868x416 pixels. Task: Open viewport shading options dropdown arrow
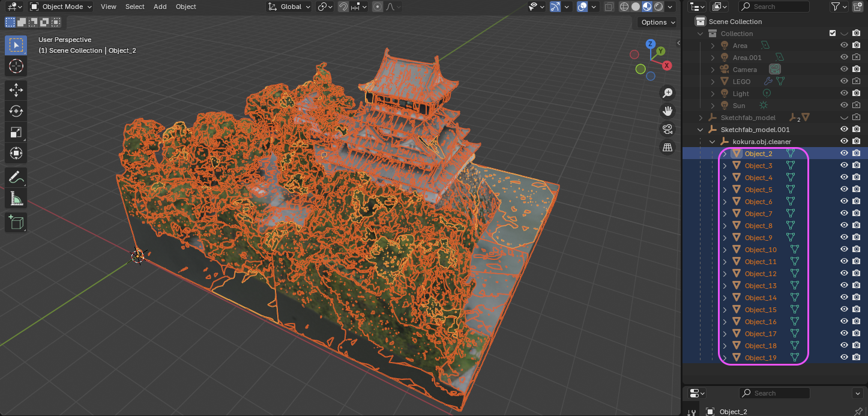pos(671,7)
